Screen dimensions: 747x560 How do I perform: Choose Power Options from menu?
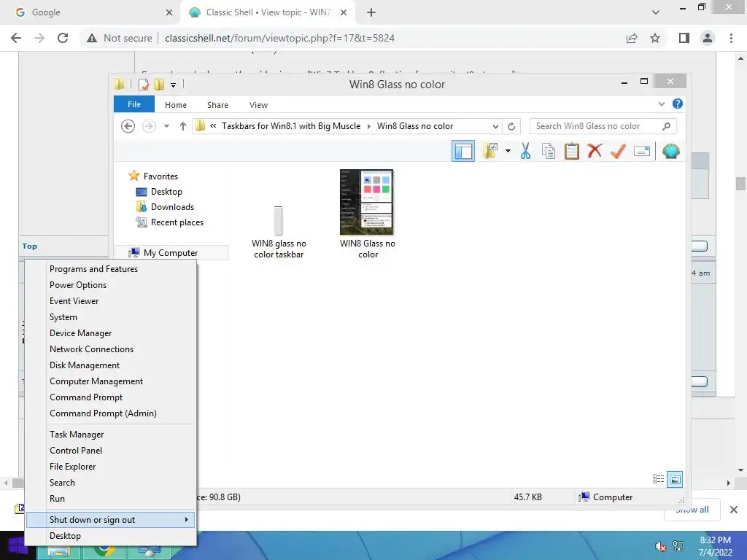pos(111,285)
